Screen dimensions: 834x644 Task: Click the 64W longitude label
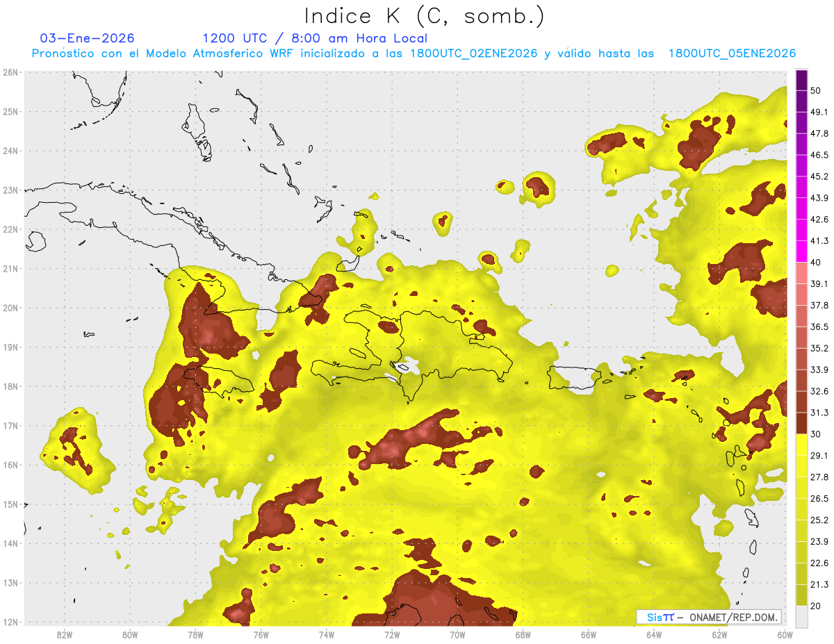tap(654, 634)
